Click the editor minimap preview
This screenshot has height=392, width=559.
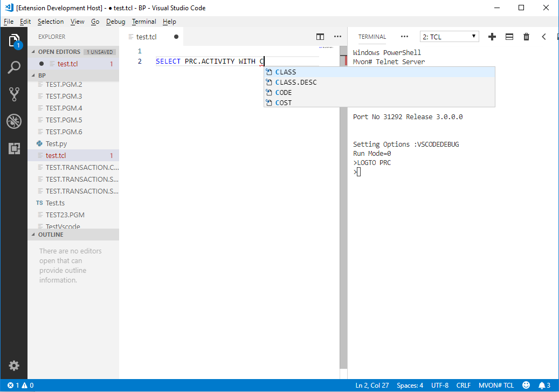tap(326, 47)
